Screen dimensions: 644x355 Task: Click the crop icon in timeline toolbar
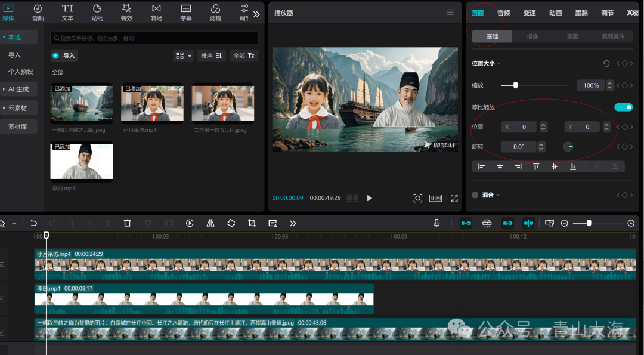click(252, 223)
